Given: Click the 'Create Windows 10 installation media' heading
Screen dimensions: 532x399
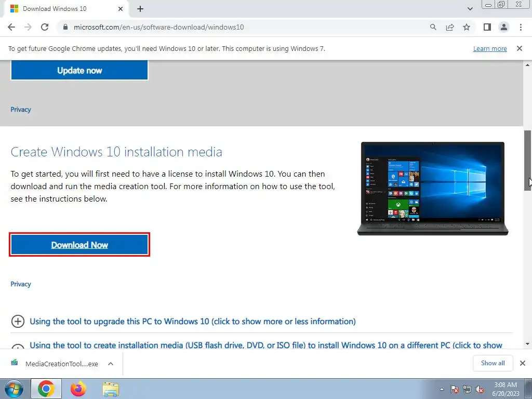Looking at the screenshot, I should click(x=116, y=152).
